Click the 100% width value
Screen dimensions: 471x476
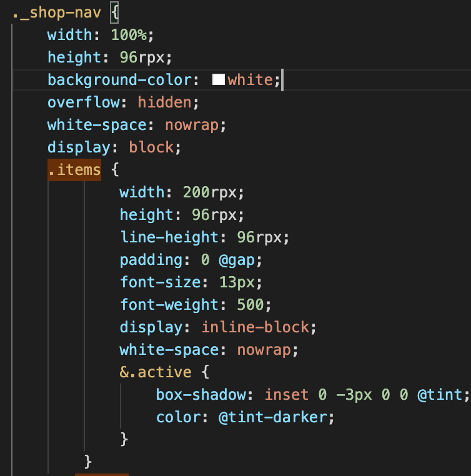(129, 35)
